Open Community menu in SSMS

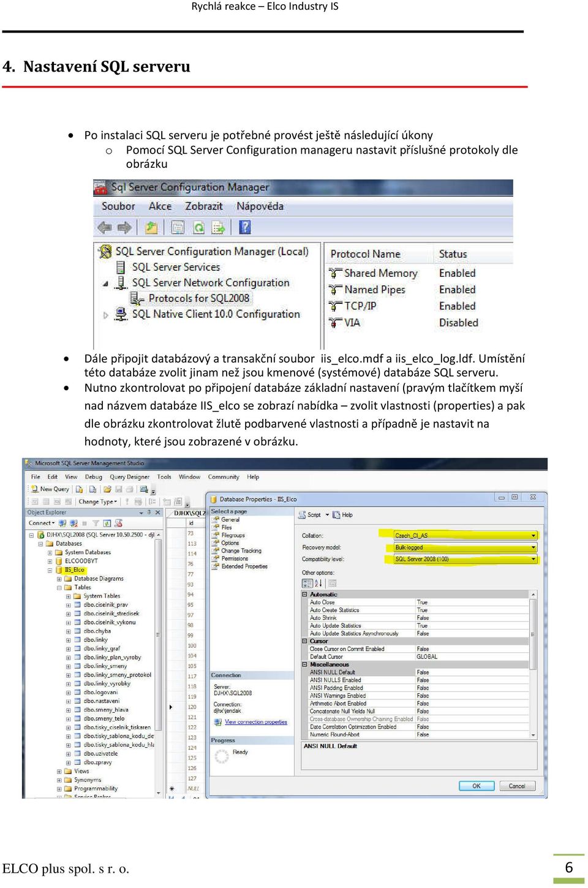[224, 477]
